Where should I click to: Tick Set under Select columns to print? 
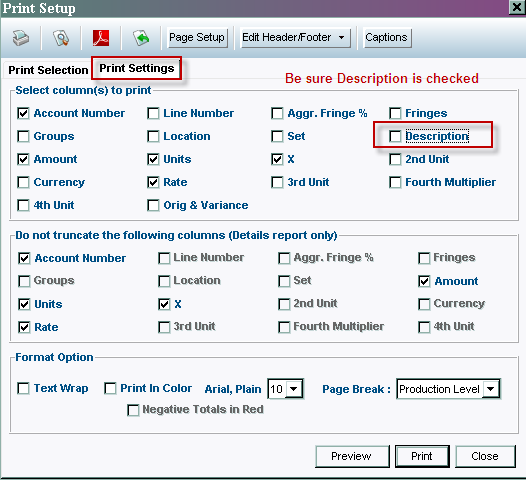click(277, 136)
